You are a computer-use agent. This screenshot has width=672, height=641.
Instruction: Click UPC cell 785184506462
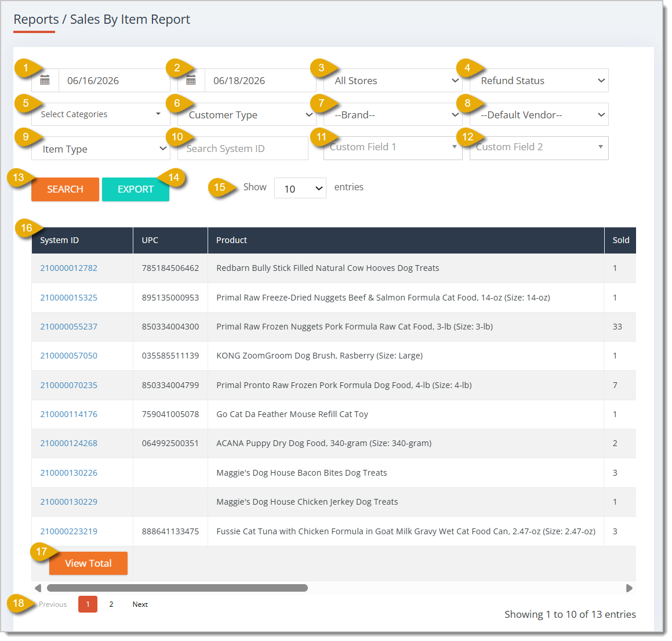[170, 268]
